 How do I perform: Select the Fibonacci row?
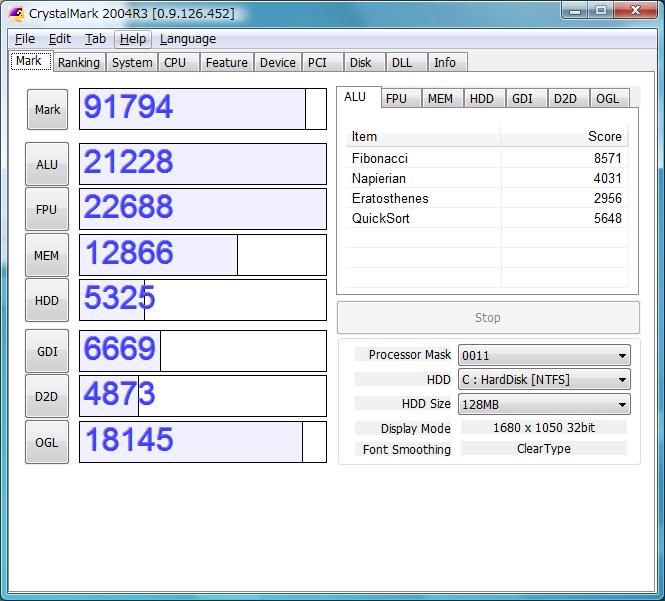tap(487, 158)
